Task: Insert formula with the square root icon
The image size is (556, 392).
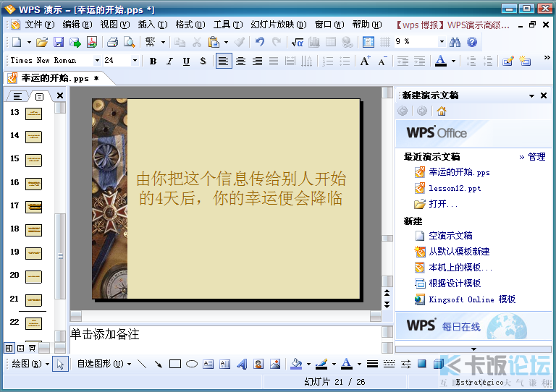Action: click(x=297, y=42)
